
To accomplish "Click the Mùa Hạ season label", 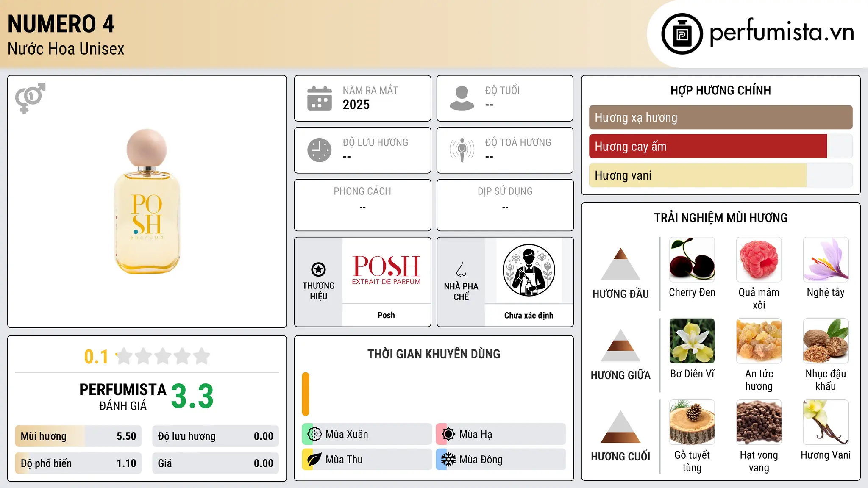I will 476,434.
